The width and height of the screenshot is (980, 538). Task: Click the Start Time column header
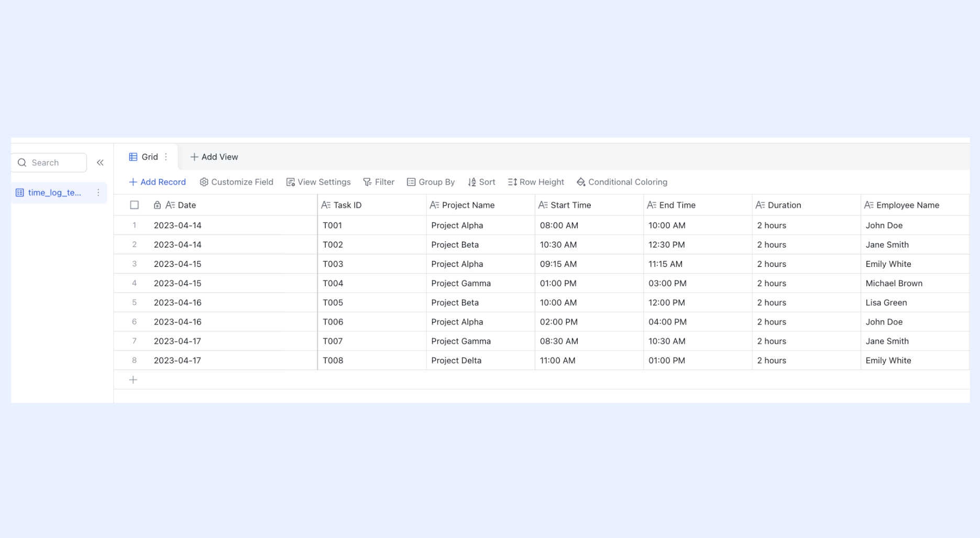pyautogui.click(x=589, y=205)
